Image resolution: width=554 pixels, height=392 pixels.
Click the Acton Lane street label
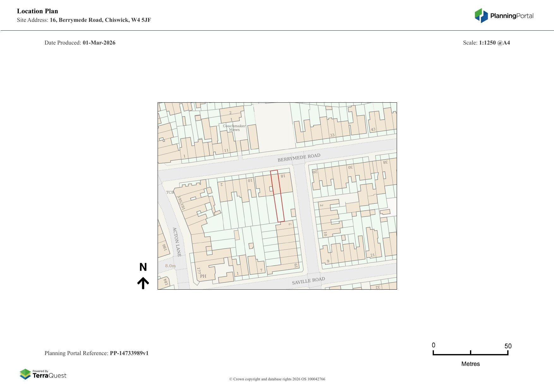coord(177,242)
